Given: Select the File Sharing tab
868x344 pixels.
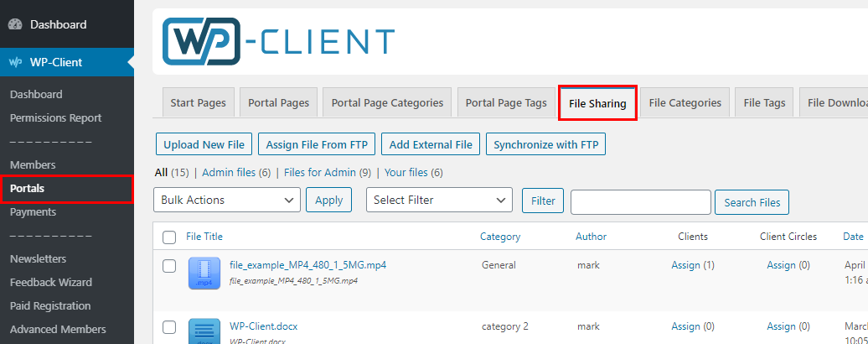Looking at the screenshot, I should [598, 103].
